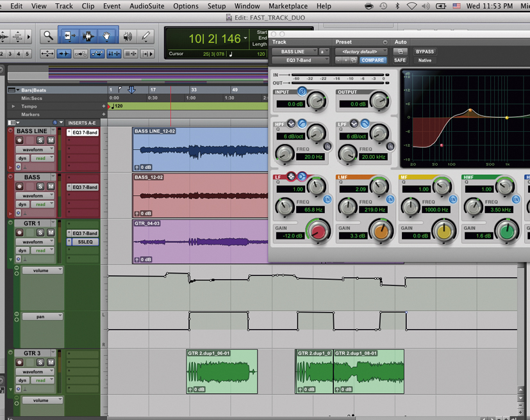Click the COMPARE button in plug-in
Viewport: 530px width, 420px height.
click(x=372, y=60)
